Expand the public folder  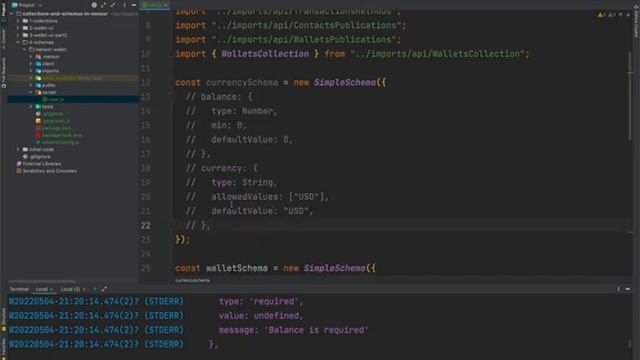click(x=31, y=85)
